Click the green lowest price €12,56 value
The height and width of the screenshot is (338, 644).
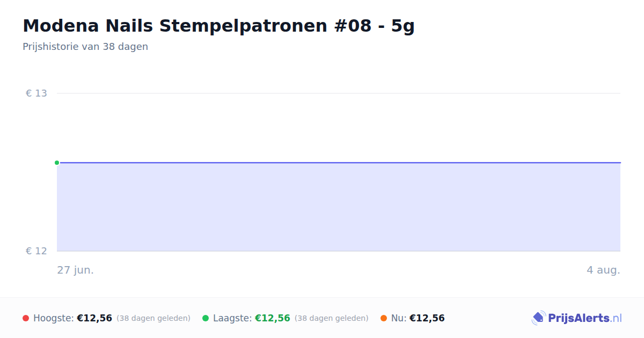273,318
